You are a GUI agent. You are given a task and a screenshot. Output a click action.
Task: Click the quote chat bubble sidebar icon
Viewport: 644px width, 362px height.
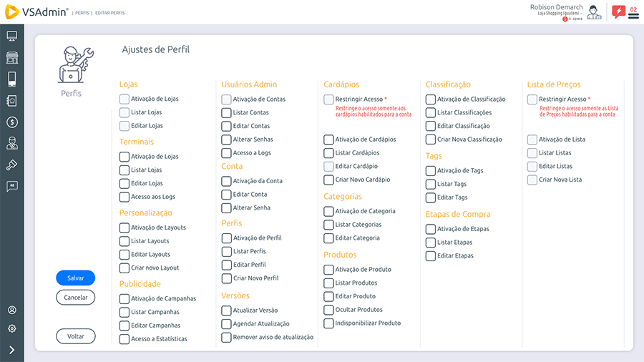point(11,187)
